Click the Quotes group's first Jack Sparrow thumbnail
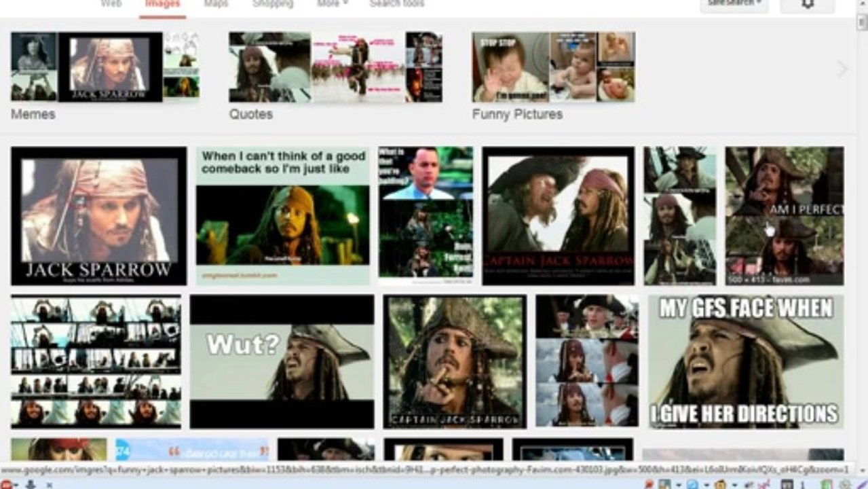 tap(269, 67)
